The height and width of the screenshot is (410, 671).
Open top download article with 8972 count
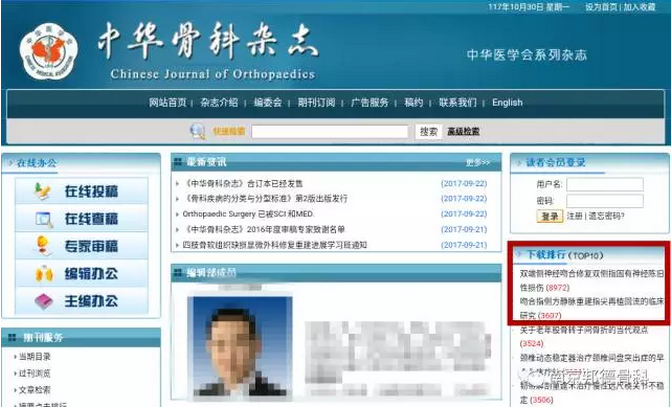coord(591,280)
